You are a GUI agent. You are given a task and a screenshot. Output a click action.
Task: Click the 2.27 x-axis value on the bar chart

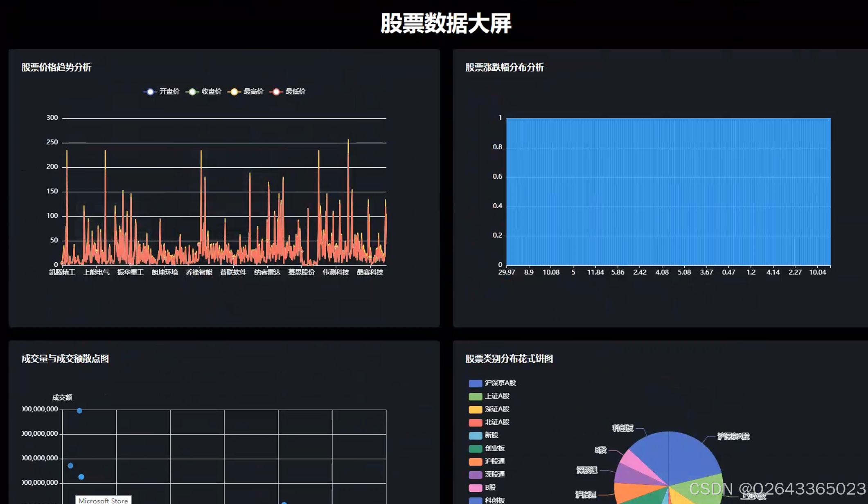click(x=795, y=272)
